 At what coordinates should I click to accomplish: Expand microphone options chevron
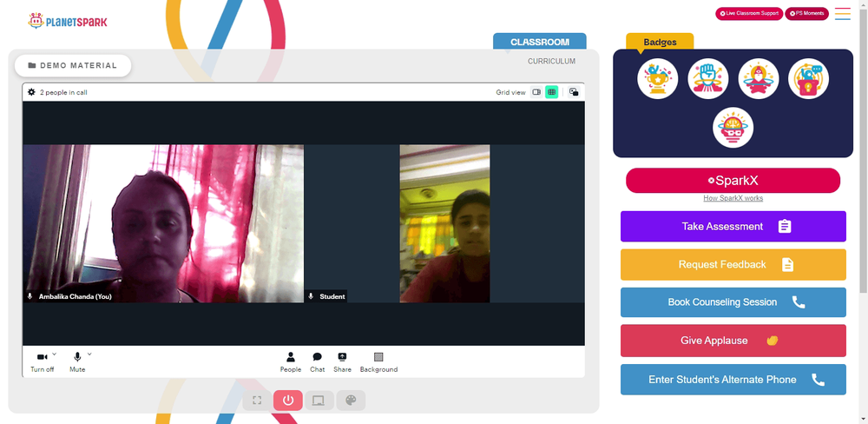click(x=89, y=354)
